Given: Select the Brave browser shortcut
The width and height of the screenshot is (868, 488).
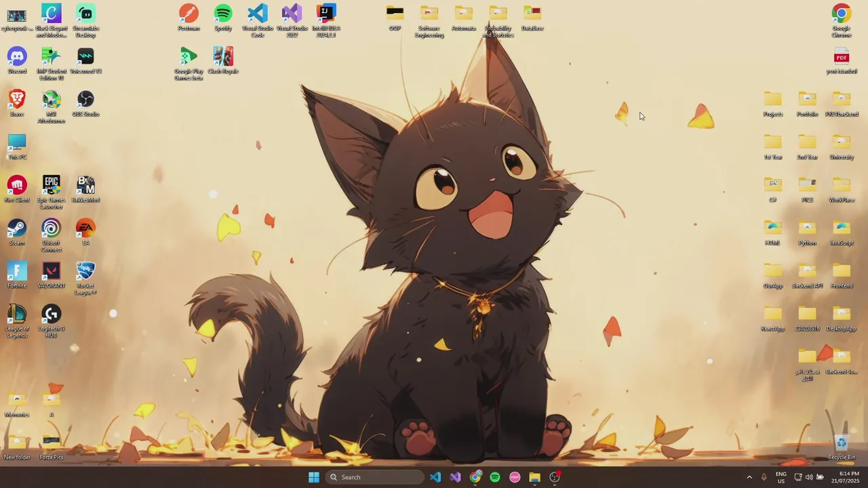Looking at the screenshot, I should 17,104.
